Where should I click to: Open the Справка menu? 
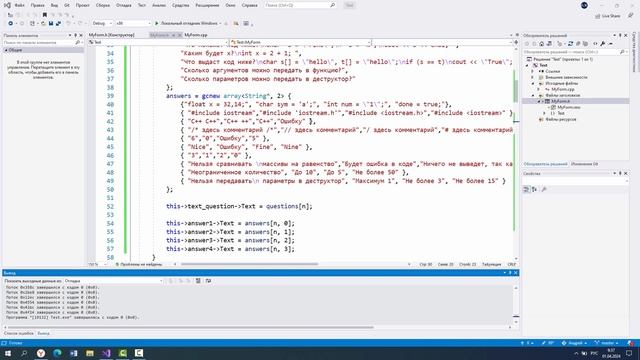click(249, 5)
